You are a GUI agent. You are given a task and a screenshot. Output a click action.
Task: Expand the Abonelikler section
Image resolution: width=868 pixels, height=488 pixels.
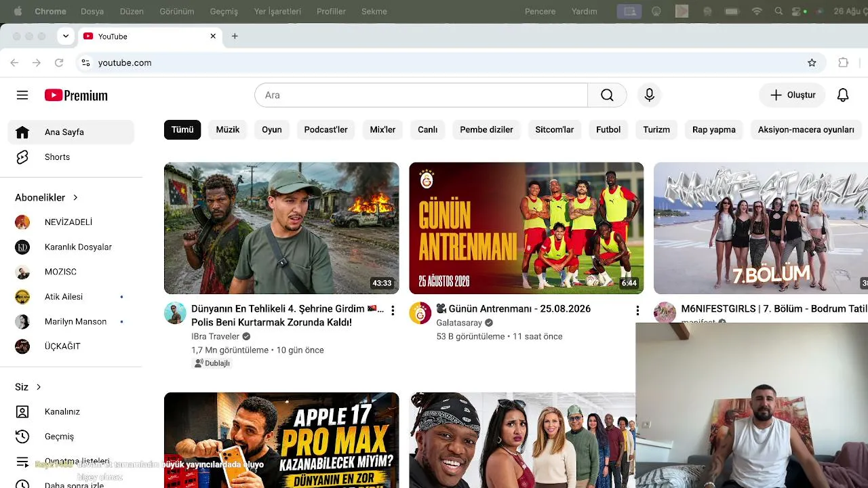[47, 197]
